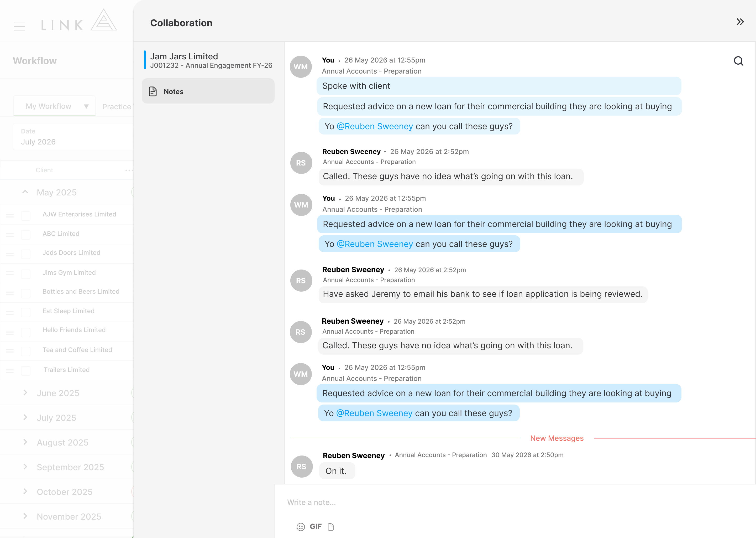The image size is (756, 538).
Task: Click the Workflow page heading
Action: (x=35, y=61)
